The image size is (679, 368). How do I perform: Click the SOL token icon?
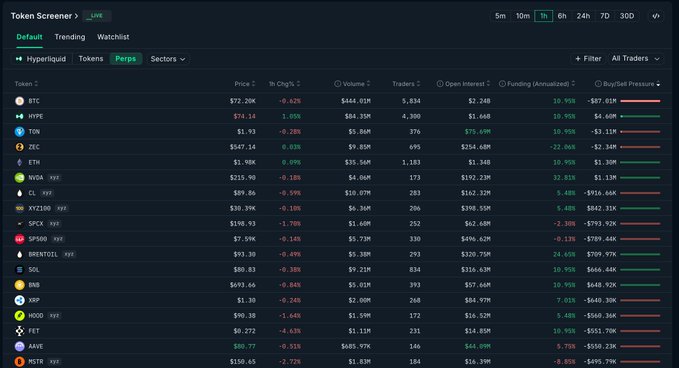[x=19, y=270]
